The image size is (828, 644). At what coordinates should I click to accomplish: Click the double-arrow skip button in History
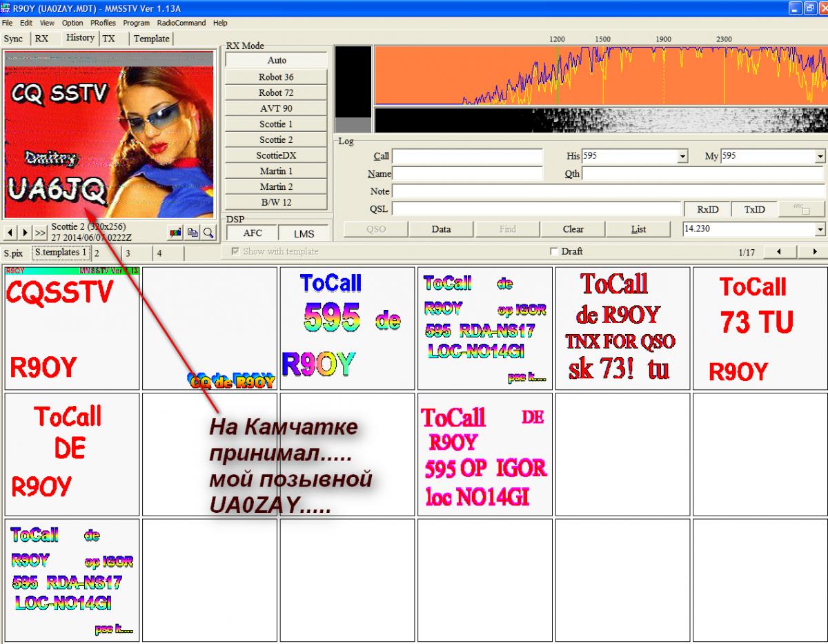[x=40, y=233]
